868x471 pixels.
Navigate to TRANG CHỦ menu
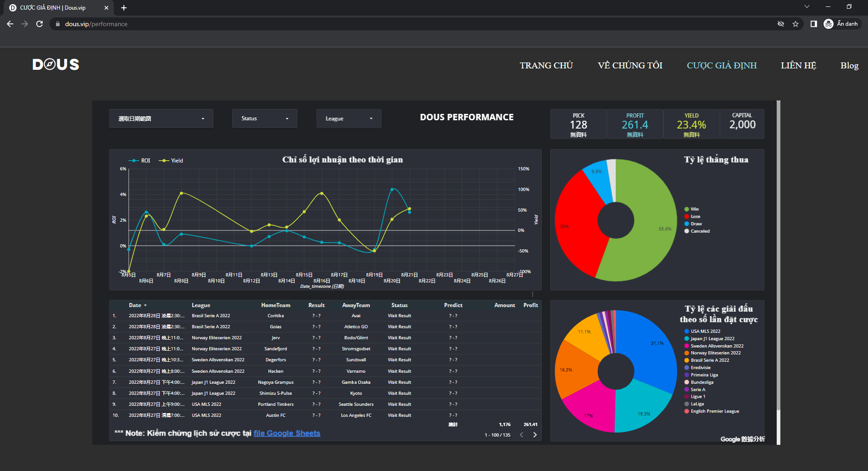tap(546, 66)
